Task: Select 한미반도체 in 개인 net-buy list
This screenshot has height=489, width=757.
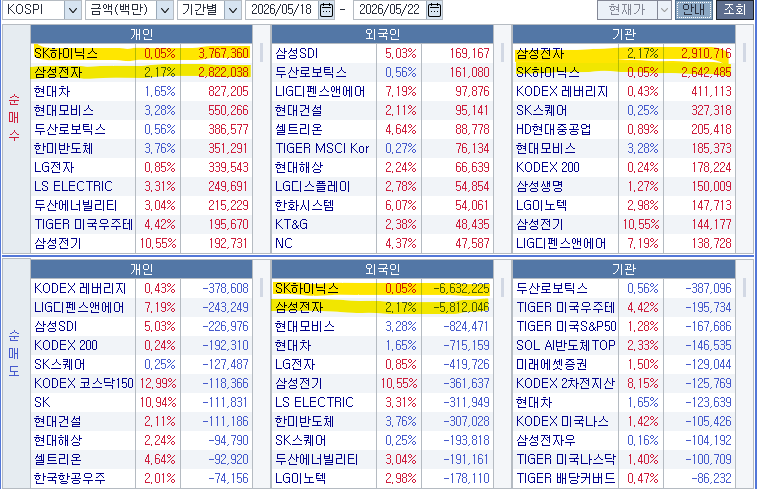Action: tap(63, 148)
